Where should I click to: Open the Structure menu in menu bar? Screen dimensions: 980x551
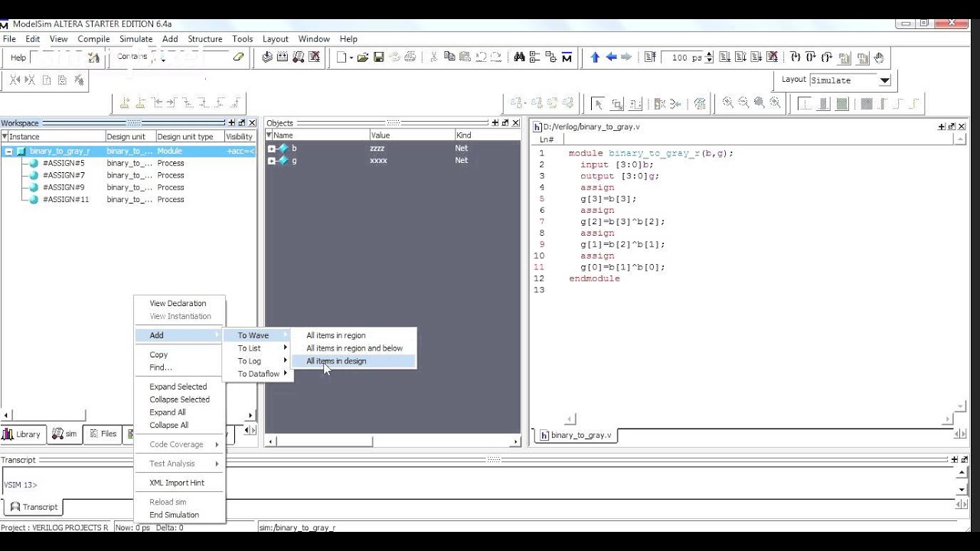[205, 39]
